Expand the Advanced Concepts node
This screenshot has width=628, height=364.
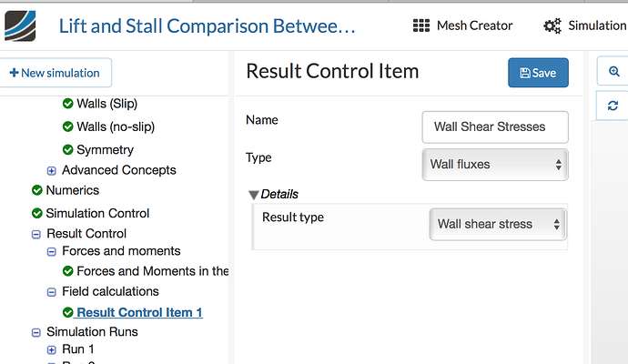click(52, 170)
